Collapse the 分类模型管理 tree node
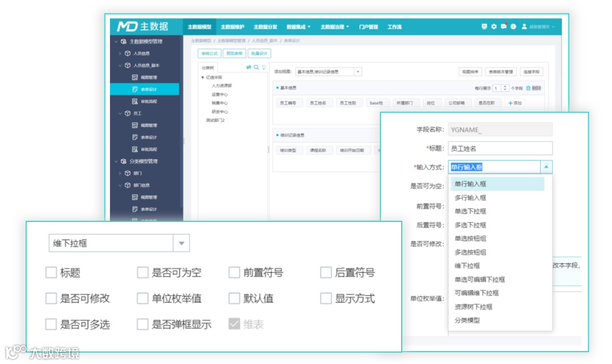 pos(116,161)
